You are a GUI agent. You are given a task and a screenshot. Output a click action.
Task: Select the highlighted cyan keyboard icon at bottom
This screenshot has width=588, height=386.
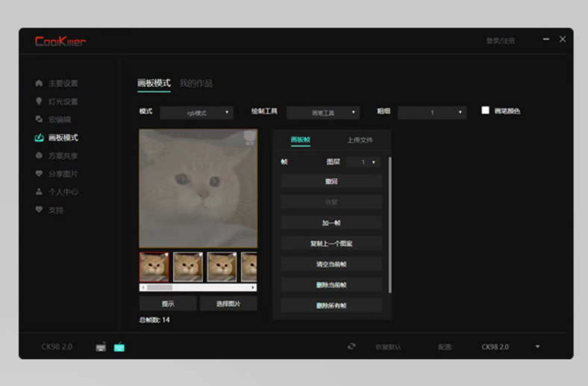[x=119, y=347]
